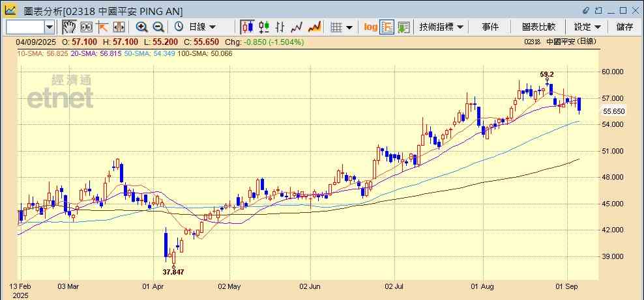The width and height of the screenshot is (644, 300).
Task: Click the detach window icon in title bar
Action: click(599, 10)
